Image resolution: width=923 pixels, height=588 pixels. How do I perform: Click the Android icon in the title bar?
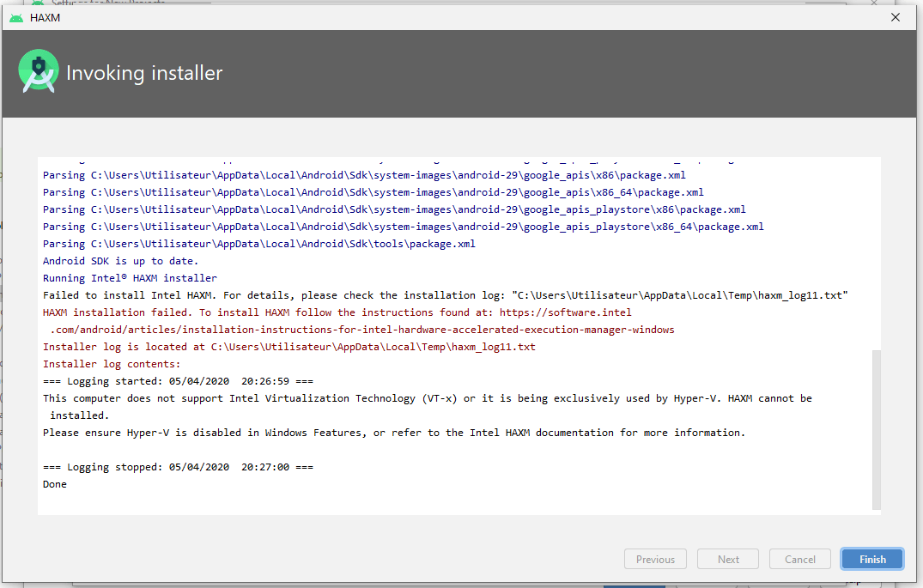(16, 17)
